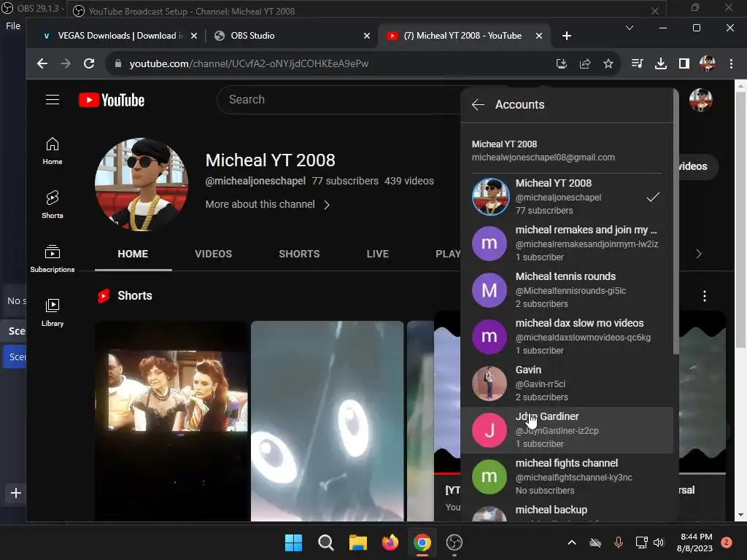The image size is (747, 560).
Task: Toggle the microphone icon in system tray
Action: point(619,542)
